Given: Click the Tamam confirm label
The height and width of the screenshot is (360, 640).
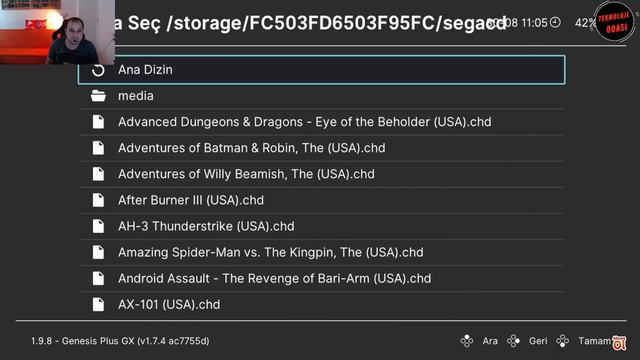Looking at the screenshot, I should [x=594, y=341].
